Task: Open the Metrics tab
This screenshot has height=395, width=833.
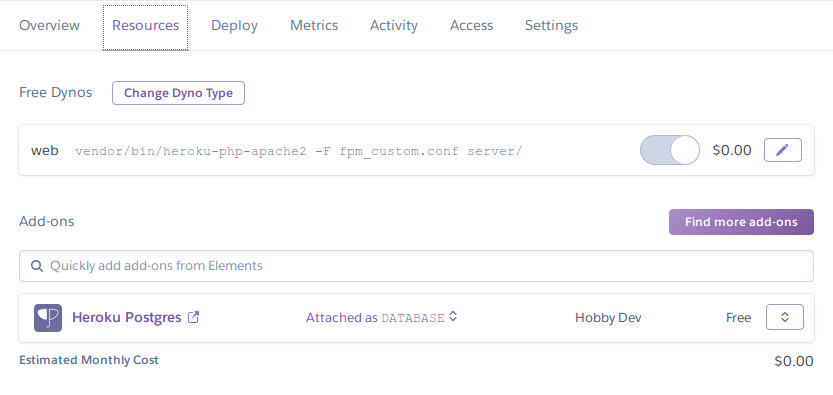Action: pos(314,25)
